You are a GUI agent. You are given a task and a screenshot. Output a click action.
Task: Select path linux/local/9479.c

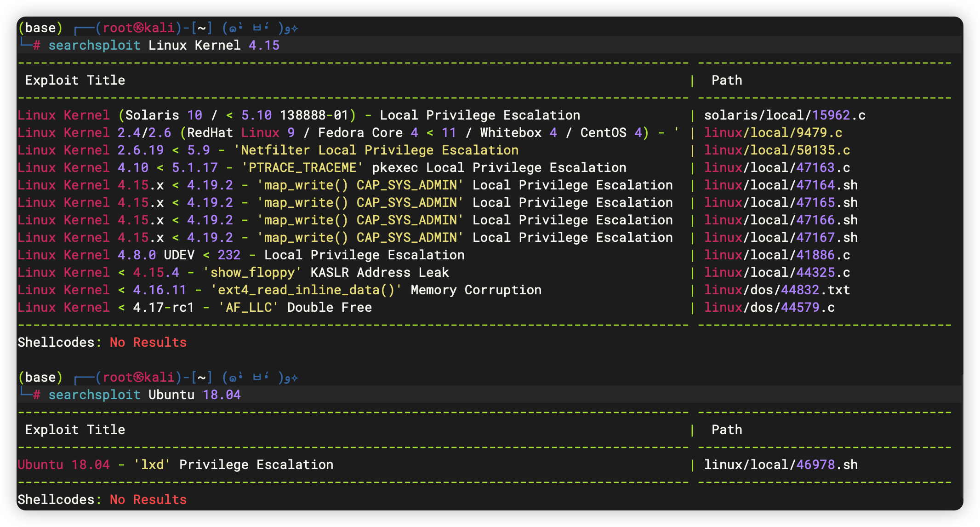click(x=773, y=132)
